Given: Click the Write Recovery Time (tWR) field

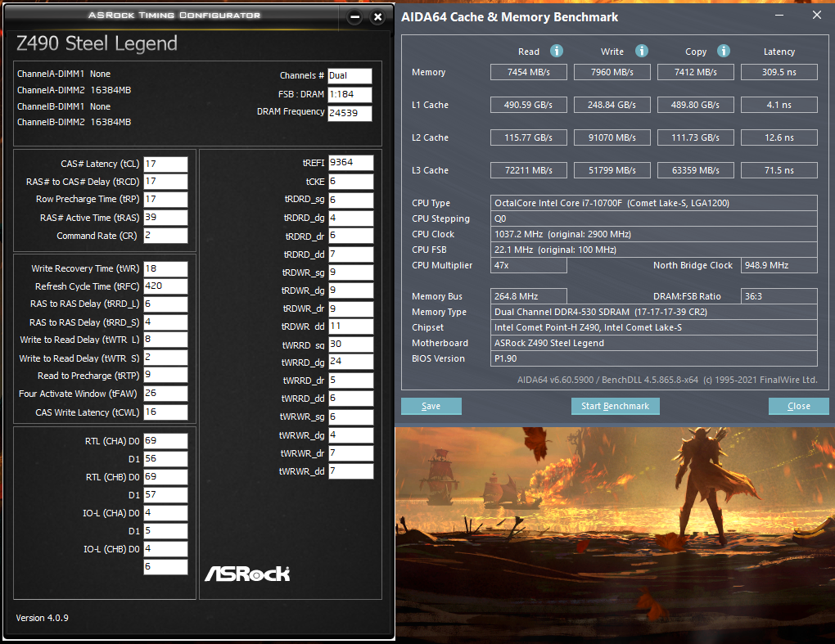Looking at the screenshot, I should click(165, 268).
